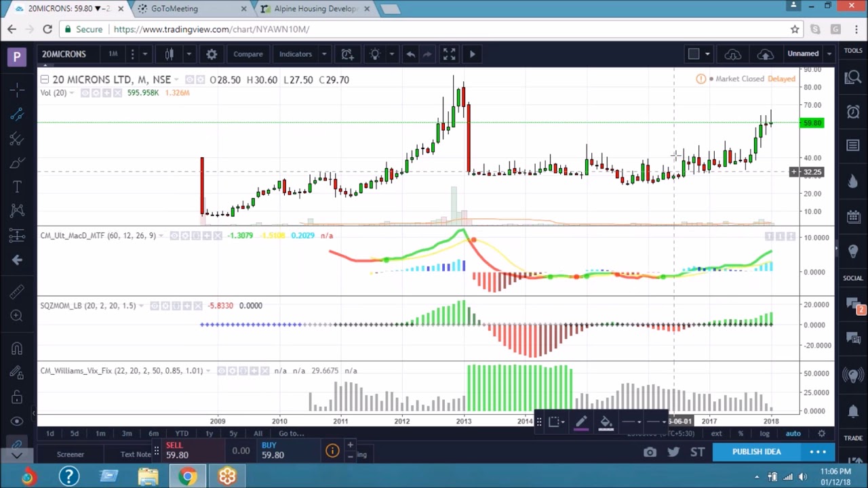The height and width of the screenshot is (488, 868).
Task: Open hotlist flame icon in right sidebar
Action: click(853, 181)
